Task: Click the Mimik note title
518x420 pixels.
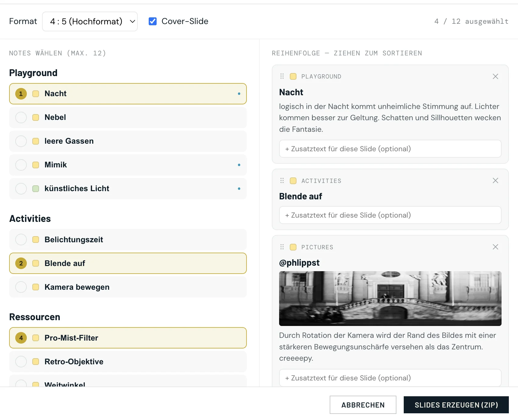Action: click(56, 165)
